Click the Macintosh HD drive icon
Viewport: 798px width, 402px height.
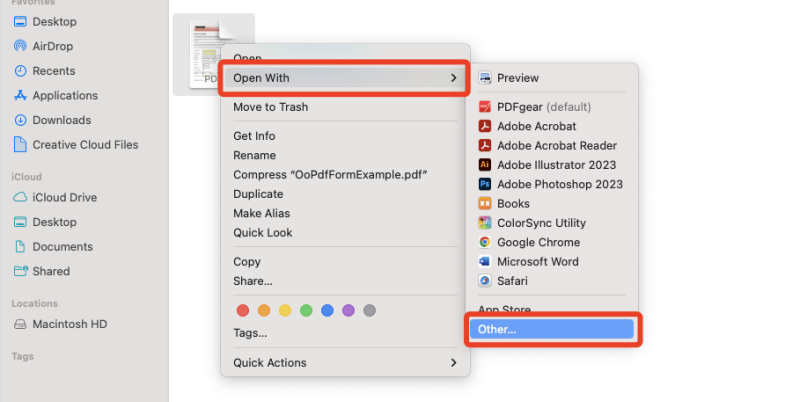pyautogui.click(x=20, y=324)
